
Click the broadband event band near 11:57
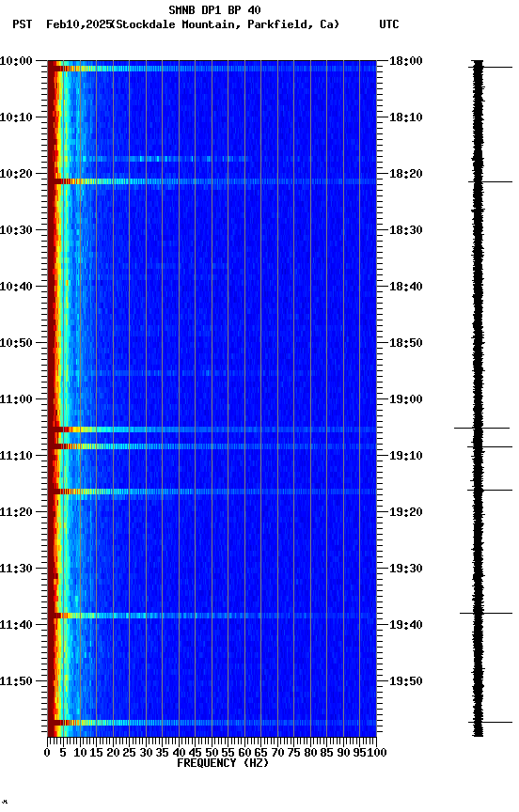[x=212, y=723]
